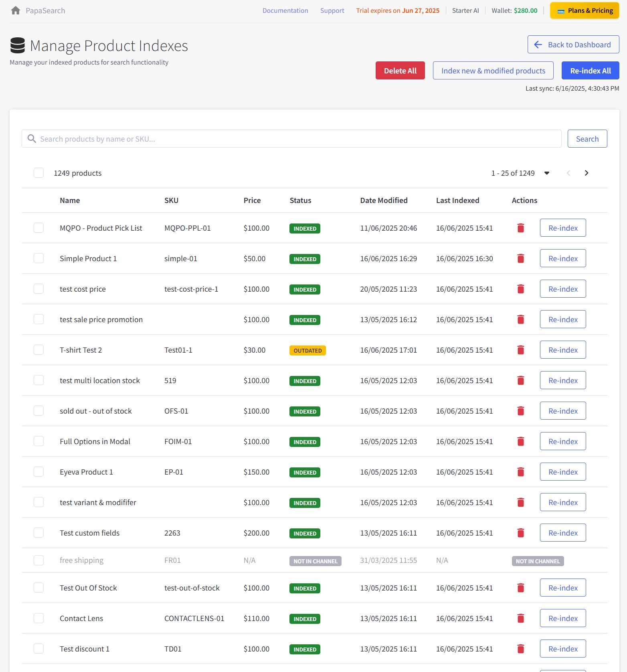
Task: Tick free shipping row checkbox
Action: (x=38, y=560)
